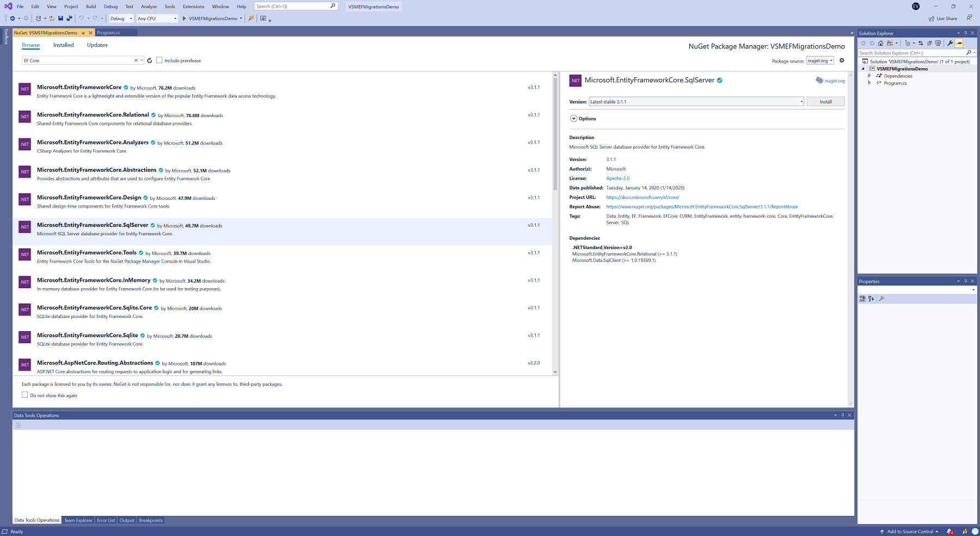Open the Apache-2.0 license link

pos(617,179)
